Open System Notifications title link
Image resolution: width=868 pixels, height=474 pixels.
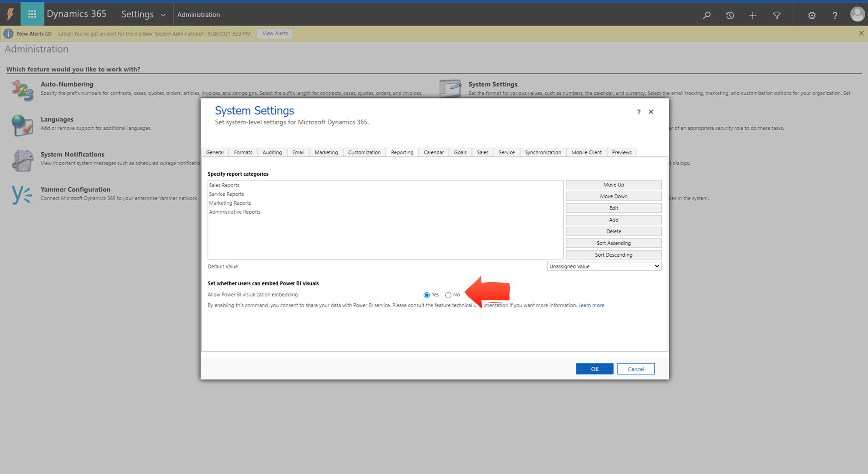tap(72, 154)
